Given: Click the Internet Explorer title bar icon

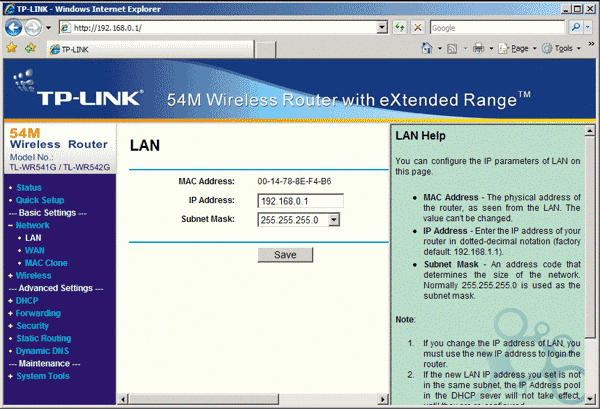Looking at the screenshot, I should coord(10,9).
